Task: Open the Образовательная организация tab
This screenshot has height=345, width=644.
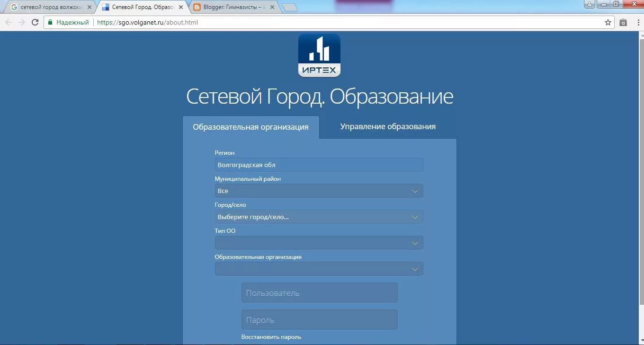Action: pos(251,127)
